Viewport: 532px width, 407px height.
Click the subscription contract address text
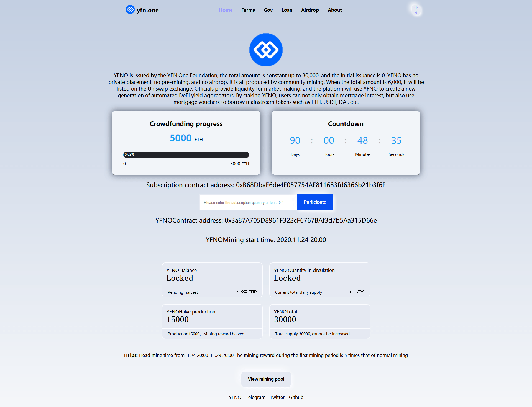pyautogui.click(x=265, y=185)
